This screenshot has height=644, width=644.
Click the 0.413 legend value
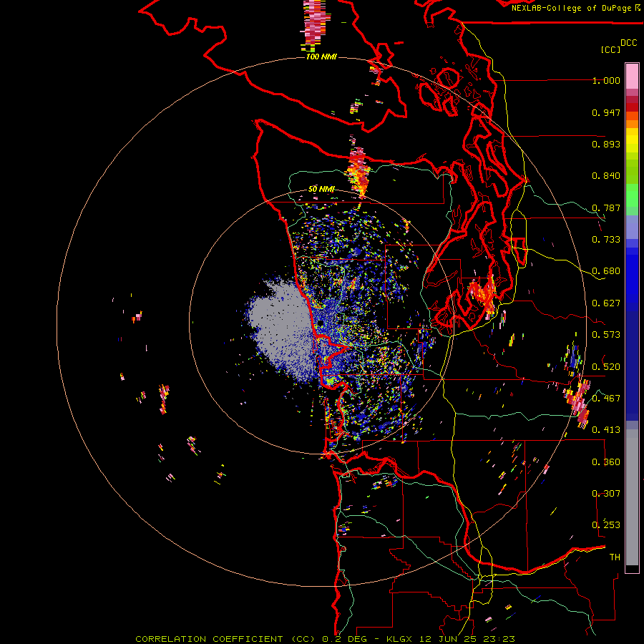pyautogui.click(x=606, y=430)
